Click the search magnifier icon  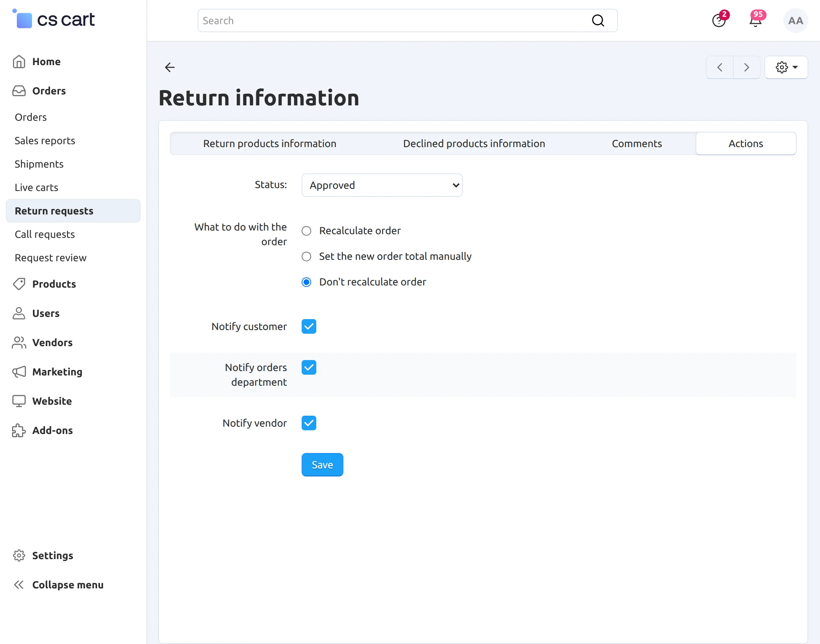click(598, 20)
